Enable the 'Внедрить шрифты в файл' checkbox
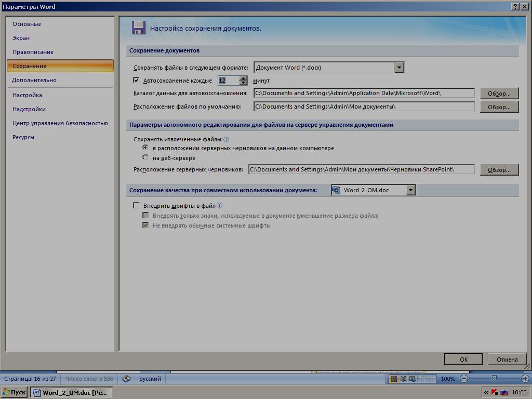532x399 pixels. coord(136,205)
